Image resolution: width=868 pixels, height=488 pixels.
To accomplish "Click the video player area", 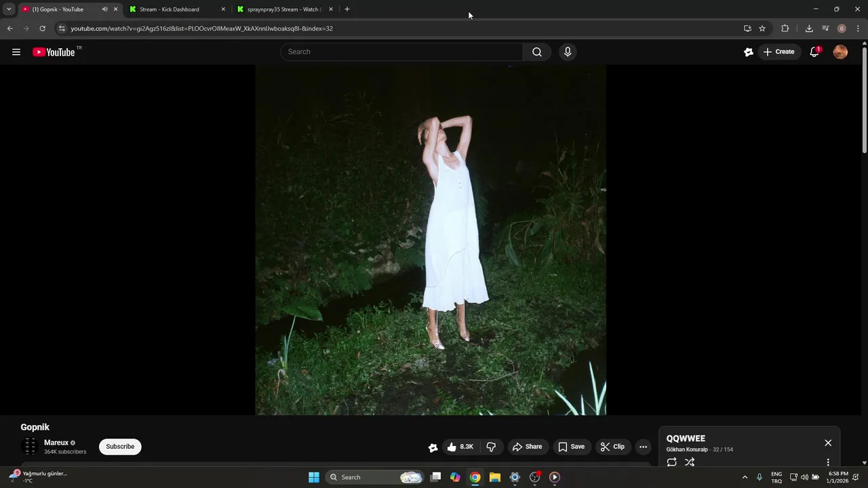I will (431, 240).
